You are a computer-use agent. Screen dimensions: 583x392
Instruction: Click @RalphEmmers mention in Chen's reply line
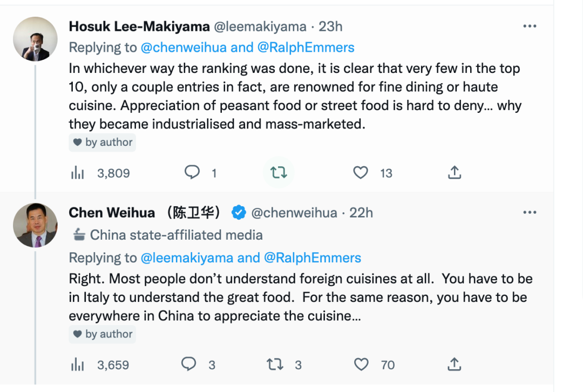313,258
